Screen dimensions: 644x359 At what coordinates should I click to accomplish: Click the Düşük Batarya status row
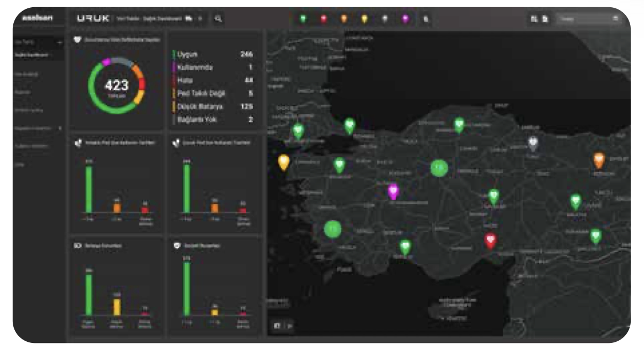[213, 106]
